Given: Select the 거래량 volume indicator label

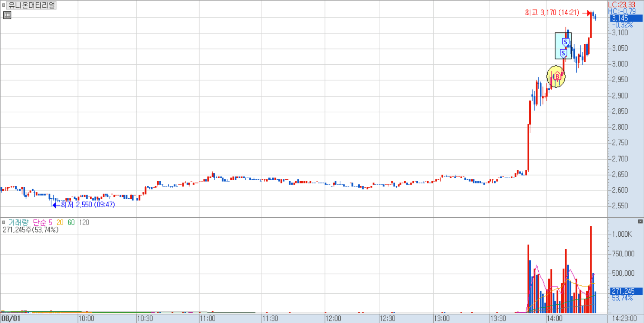Looking at the screenshot, I should (18, 223).
